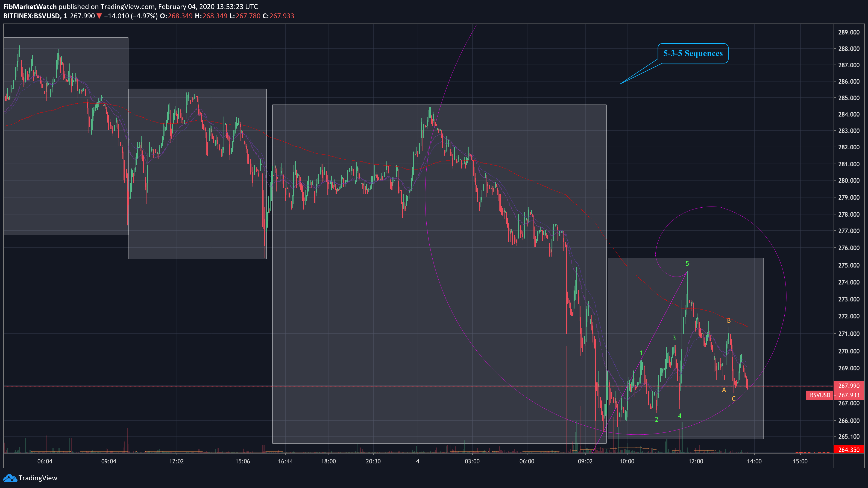Click the 267.933 price axis label

pyautogui.click(x=849, y=395)
